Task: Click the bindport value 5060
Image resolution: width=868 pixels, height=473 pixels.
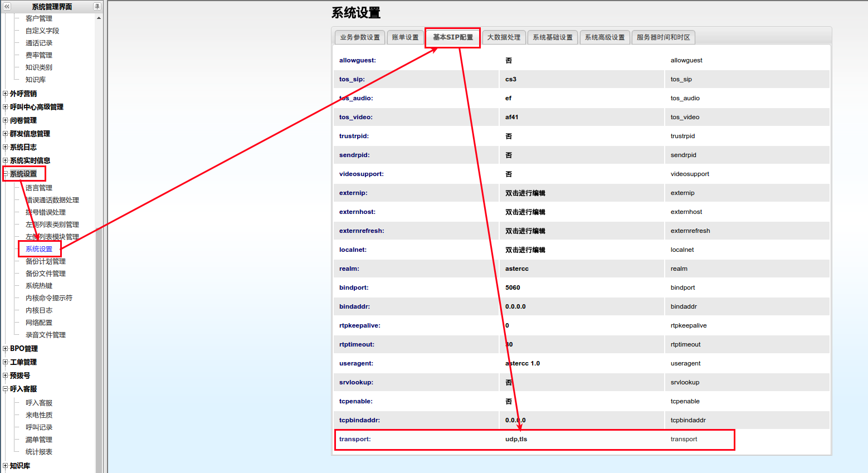Action: (513, 287)
